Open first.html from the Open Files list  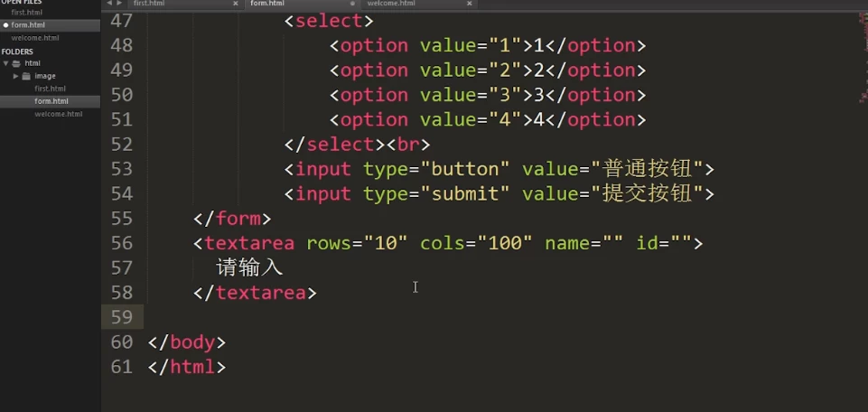click(x=27, y=13)
